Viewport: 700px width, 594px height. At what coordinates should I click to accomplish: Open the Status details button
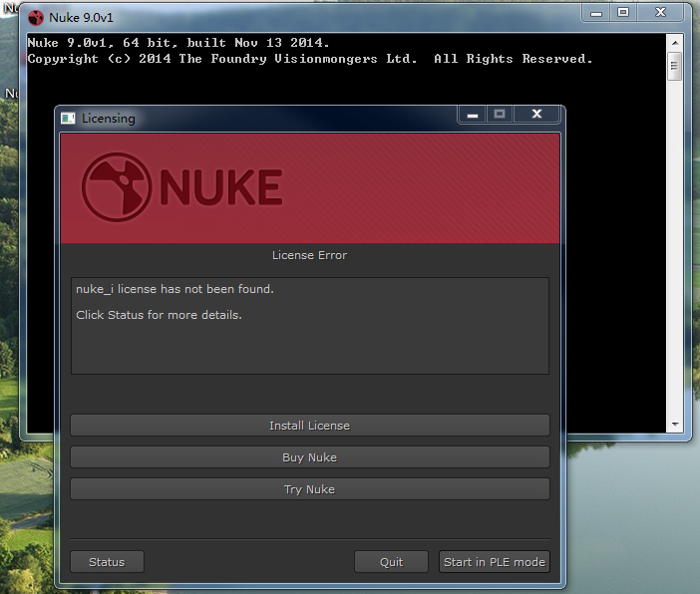point(107,562)
